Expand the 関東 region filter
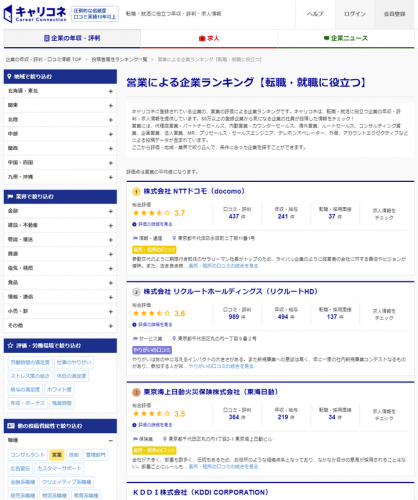This screenshot has width=418, height=500. [x=60, y=105]
